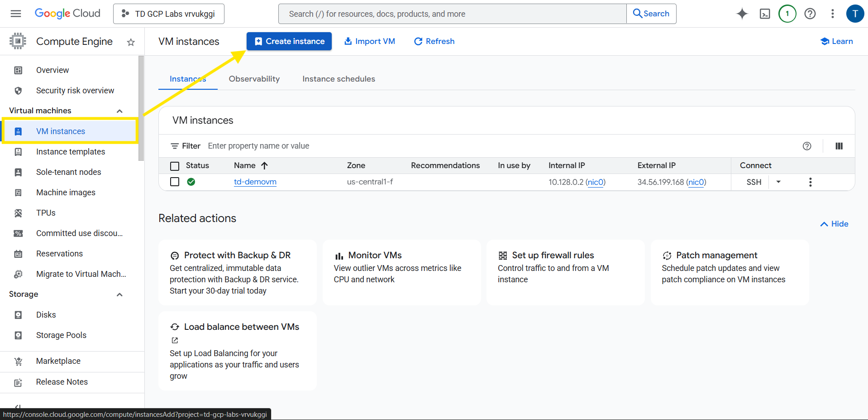The image size is (868, 420).
Task: Collapse the Storage sidebar section
Action: coord(119,294)
